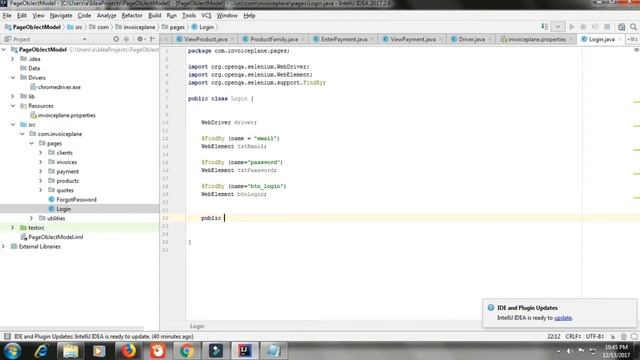Click the Build project icon in the toolbar
640x360 pixels.
tap(545, 27)
